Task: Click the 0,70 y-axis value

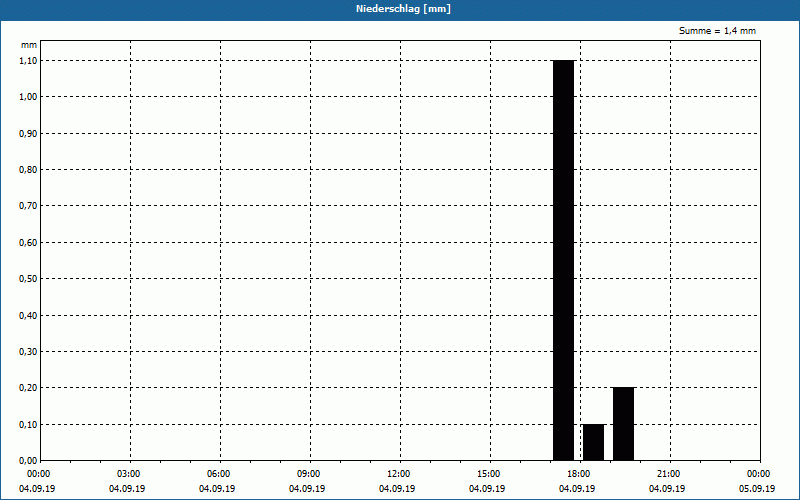Action: click(x=28, y=206)
